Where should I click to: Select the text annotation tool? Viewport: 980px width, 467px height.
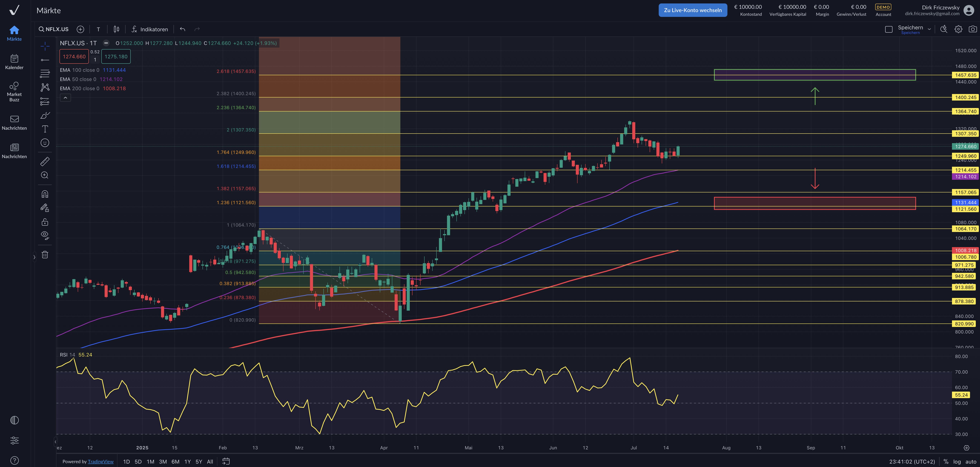[x=45, y=129]
